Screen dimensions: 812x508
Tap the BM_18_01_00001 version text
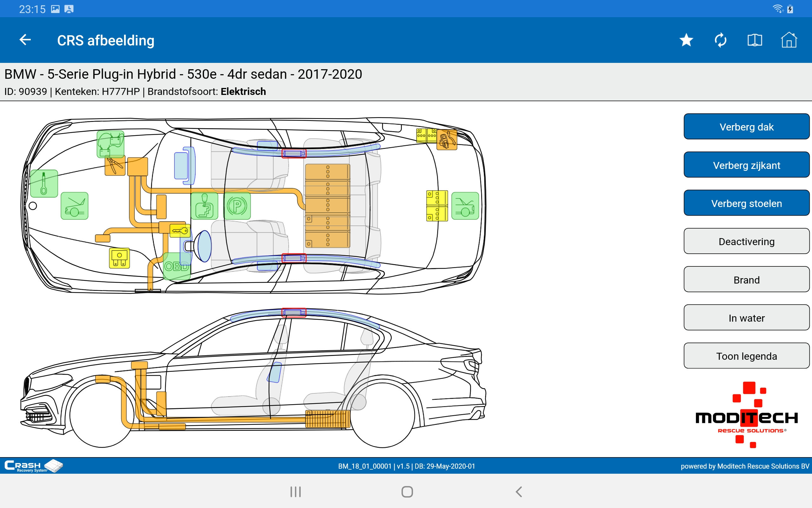point(406,466)
